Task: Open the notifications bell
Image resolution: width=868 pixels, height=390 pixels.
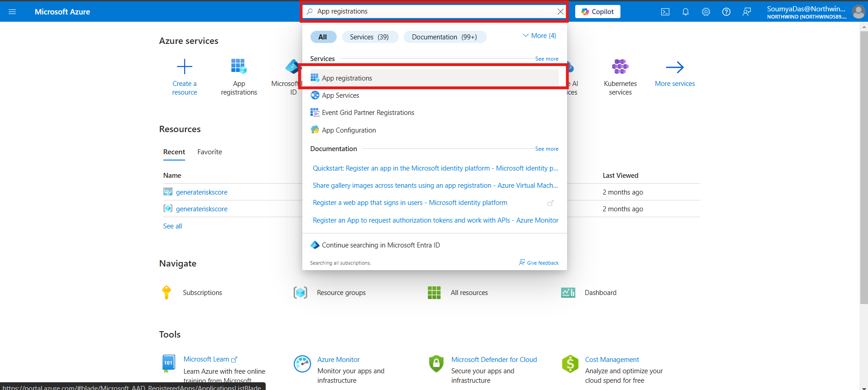Action: pyautogui.click(x=685, y=12)
